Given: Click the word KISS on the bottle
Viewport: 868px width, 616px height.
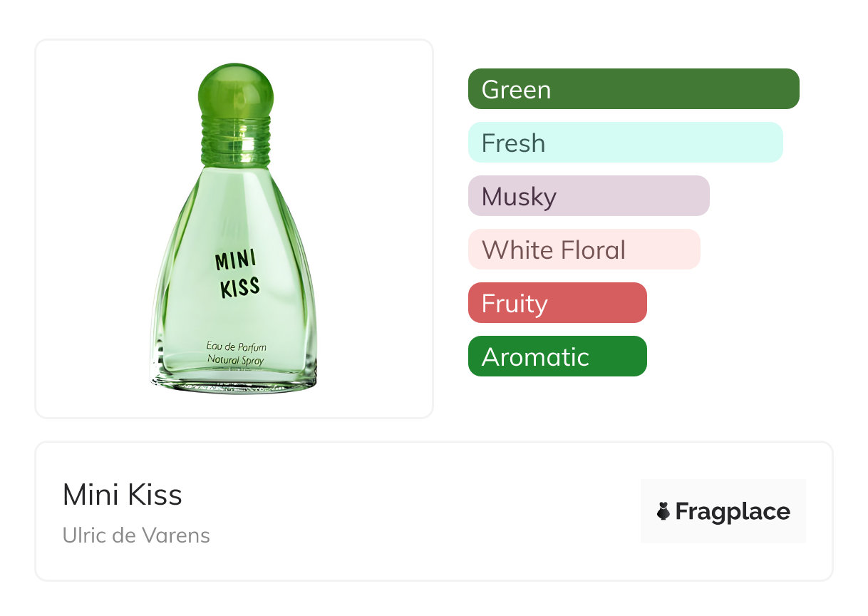Looking at the screenshot, I should pyautogui.click(x=239, y=288).
